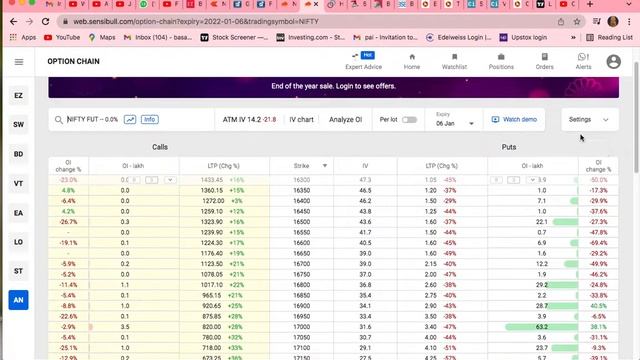Expand the puts-side dropdown in 16300 row
Viewport: 640px width, 360px height.
(x=532, y=180)
